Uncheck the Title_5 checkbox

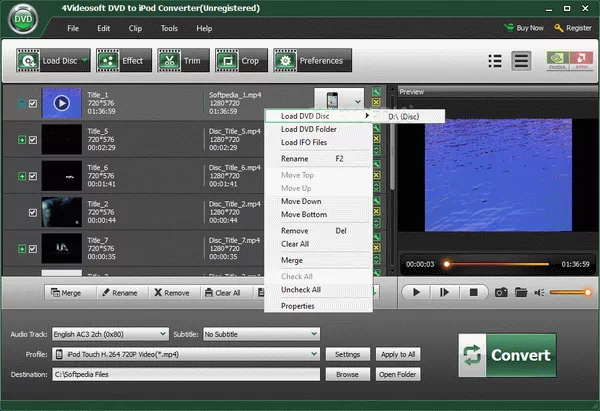click(34, 140)
